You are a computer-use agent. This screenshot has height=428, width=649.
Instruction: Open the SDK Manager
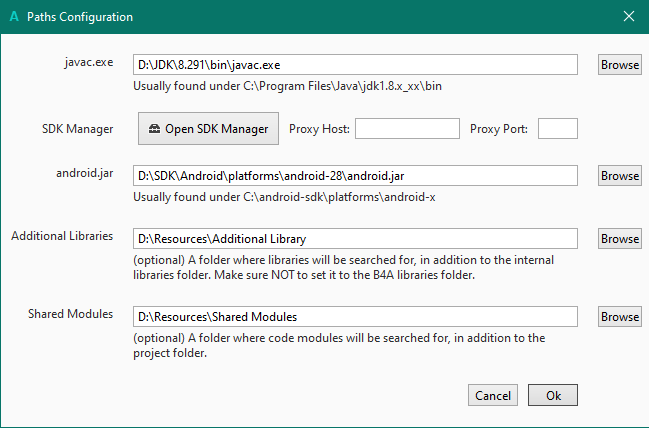208,128
